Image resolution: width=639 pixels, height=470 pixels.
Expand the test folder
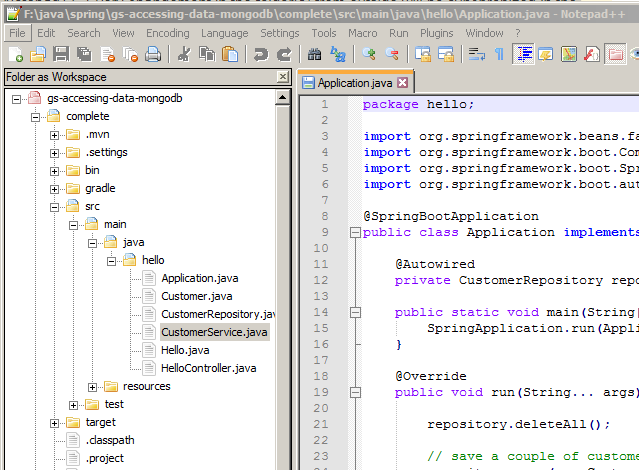[73, 405]
